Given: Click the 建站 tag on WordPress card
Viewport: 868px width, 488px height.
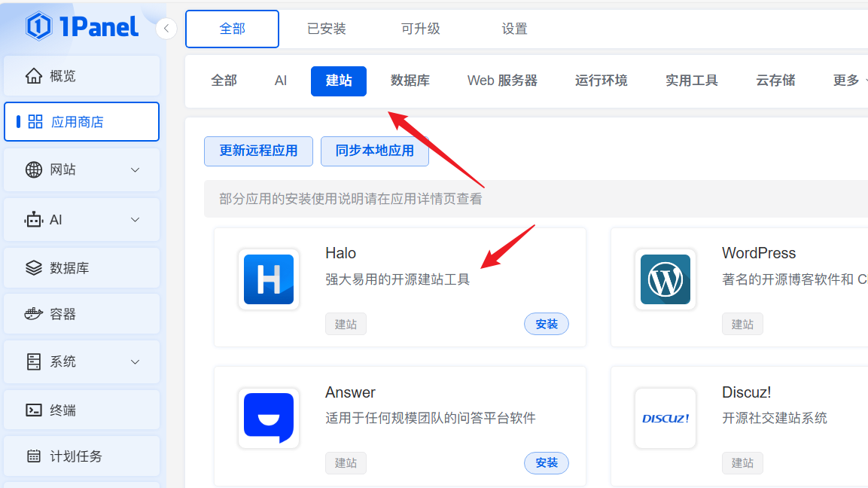Looking at the screenshot, I should (742, 324).
